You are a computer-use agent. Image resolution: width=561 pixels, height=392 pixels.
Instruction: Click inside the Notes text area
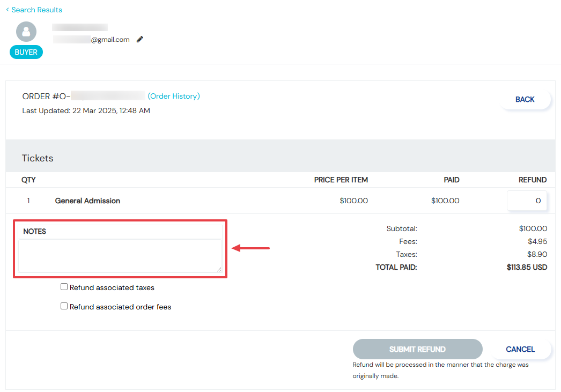(x=120, y=256)
